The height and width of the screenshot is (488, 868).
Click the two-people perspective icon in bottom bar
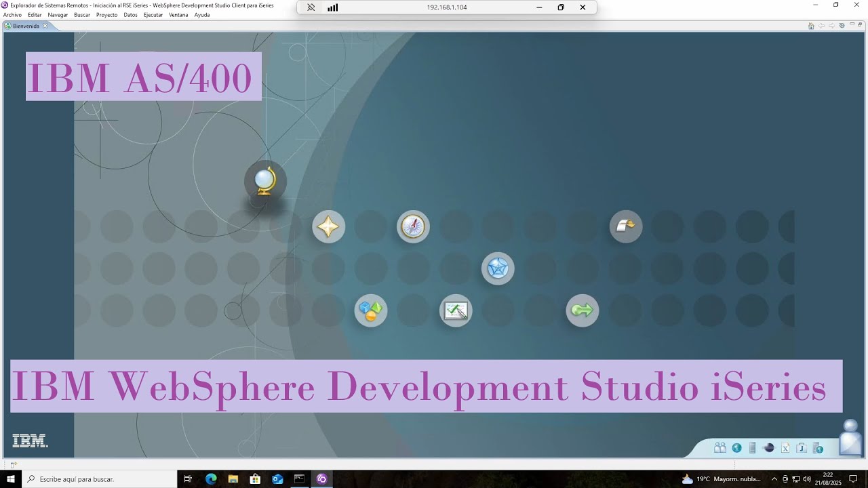[x=720, y=447]
